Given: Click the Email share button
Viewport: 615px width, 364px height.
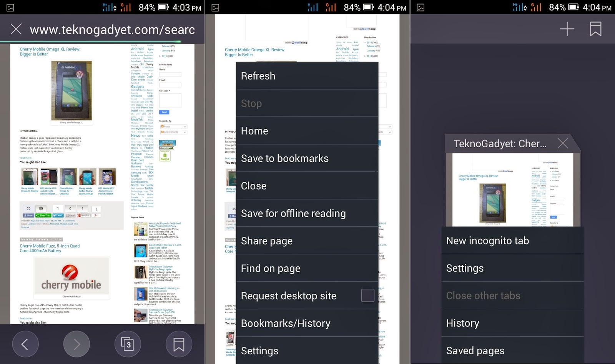Looking at the screenshot, I should 70,216.
